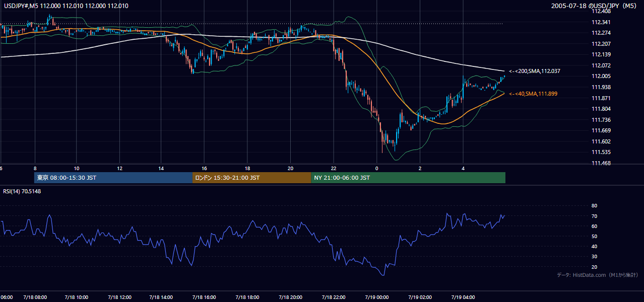Click the 7/18 10:00 bottom time label
The width and height of the screenshot is (644, 302).
[77, 297]
